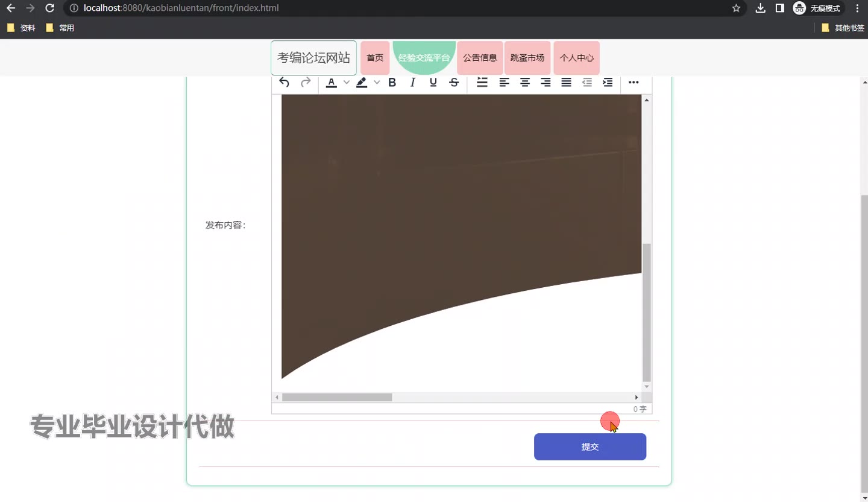Apply highlight background color marker

click(362, 83)
